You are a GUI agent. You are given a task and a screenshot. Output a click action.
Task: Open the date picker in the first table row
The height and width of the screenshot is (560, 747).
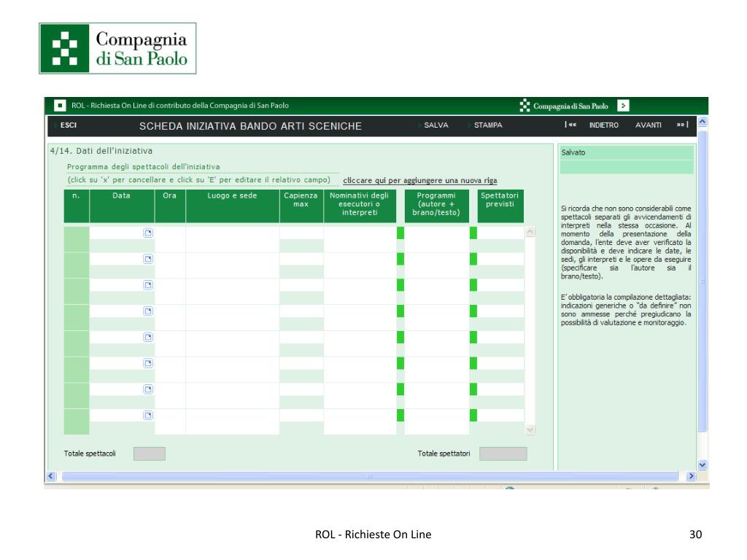(x=148, y=233)
